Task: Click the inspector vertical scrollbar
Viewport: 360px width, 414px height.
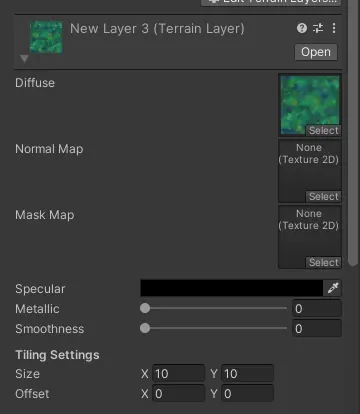Action: tap(353, 133)
